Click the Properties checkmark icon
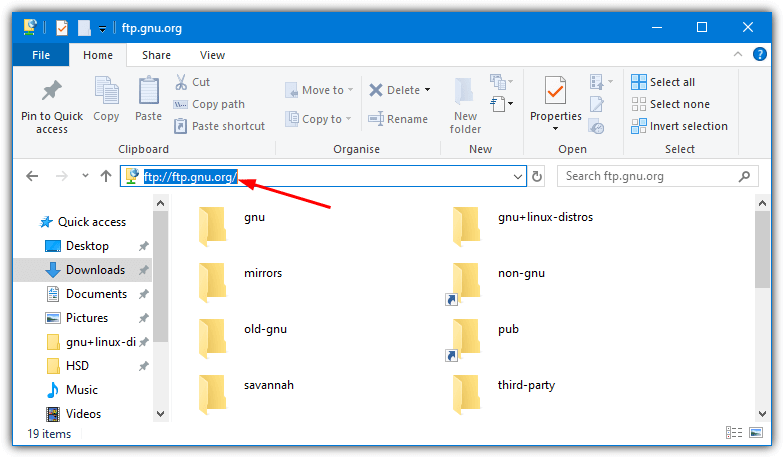The height and width of the screenshot is (457, 784). 556,90
